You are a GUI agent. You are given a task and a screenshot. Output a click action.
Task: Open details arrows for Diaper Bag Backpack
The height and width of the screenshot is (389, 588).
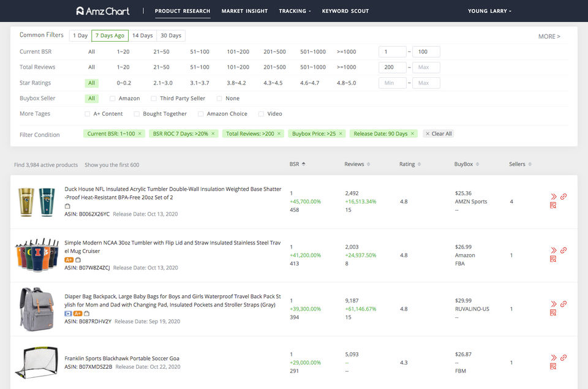click(554, 304)
